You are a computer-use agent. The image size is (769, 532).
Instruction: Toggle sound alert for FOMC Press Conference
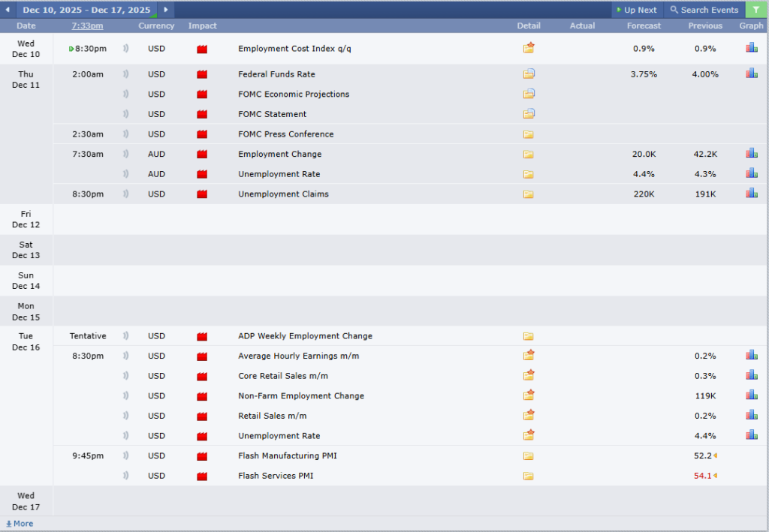pyautogui.click(x=125, y=134)
